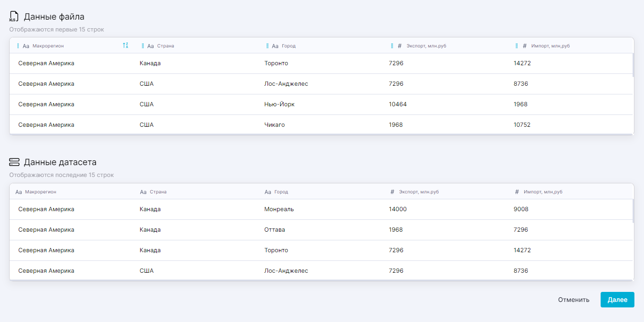Click dataset table vertical scrollbar
This screenshot has height=322, width=644.
coord(633,211)
